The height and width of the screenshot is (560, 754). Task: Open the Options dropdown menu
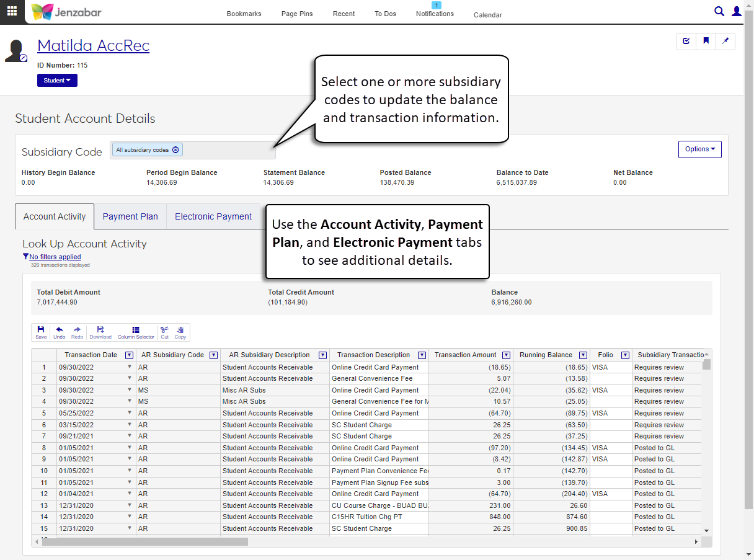[x=699, y=149]
